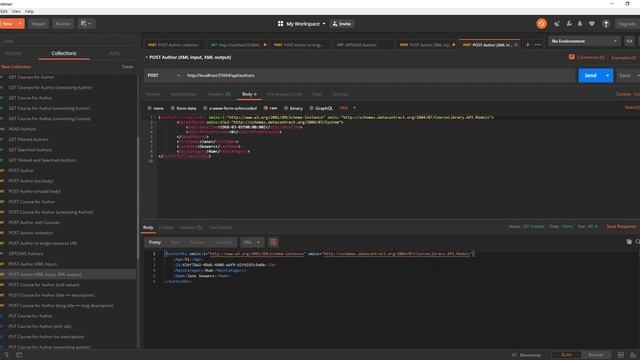Open the request Headers tab
Viewport: 640px width, 360px height.
point(218,94)
